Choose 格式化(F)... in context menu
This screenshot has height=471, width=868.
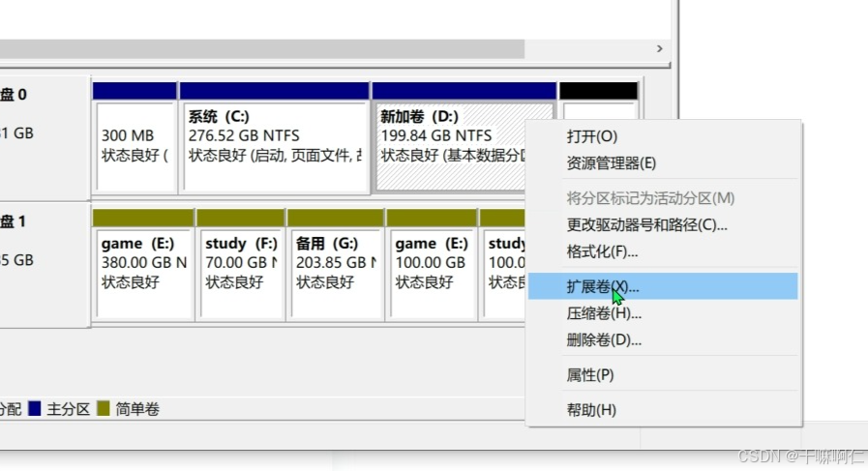(663, 251)
